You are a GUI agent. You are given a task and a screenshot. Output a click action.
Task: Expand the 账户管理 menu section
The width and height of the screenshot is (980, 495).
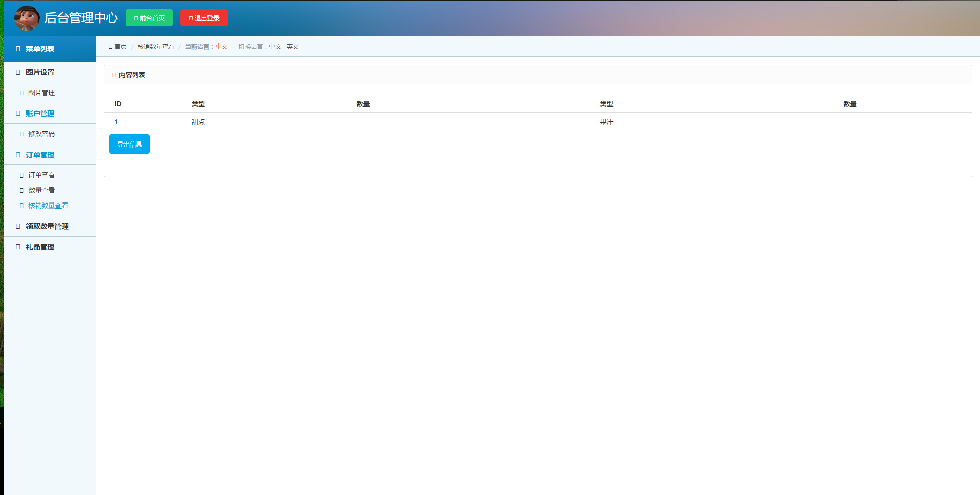click(x=50, y=113)
